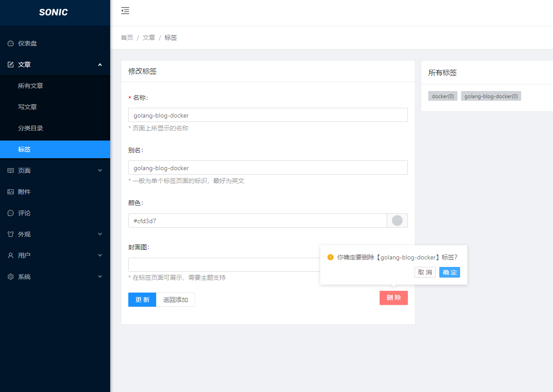Viewport: 553px width, 392px height.
Task: Click the 所有标签 panel heading
Action: [442, 73]
